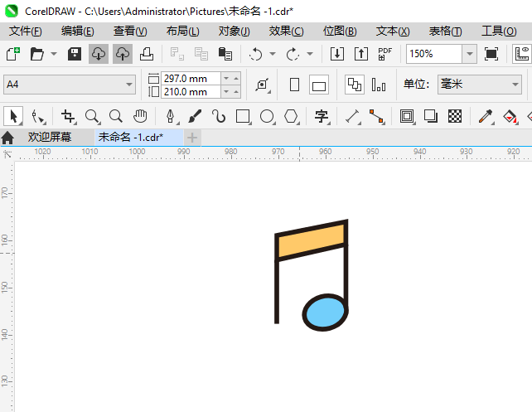Select the Interactive Fill bucket tool

tap(510, 116)
